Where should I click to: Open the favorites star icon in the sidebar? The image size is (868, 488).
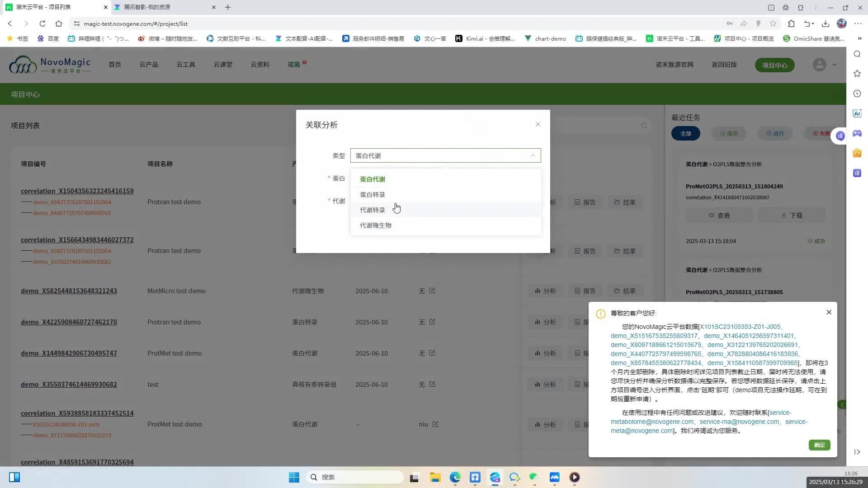pyautogui.click(x=857, y=73)
